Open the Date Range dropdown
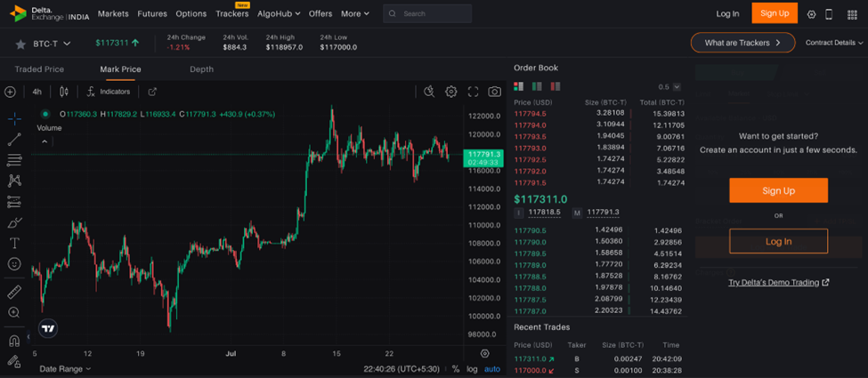The image size is (868, 378). [65, 369]
